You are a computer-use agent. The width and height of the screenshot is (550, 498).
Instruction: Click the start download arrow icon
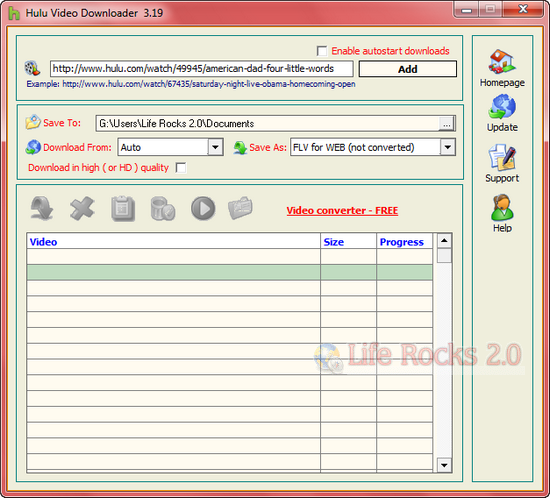tap(42, 208)
